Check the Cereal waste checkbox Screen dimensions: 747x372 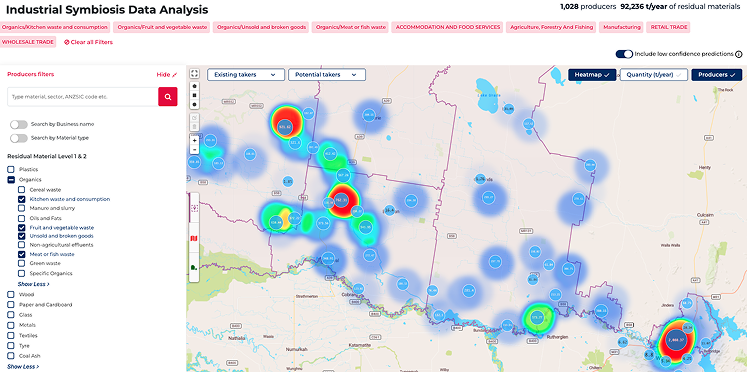tap(21, 190)
